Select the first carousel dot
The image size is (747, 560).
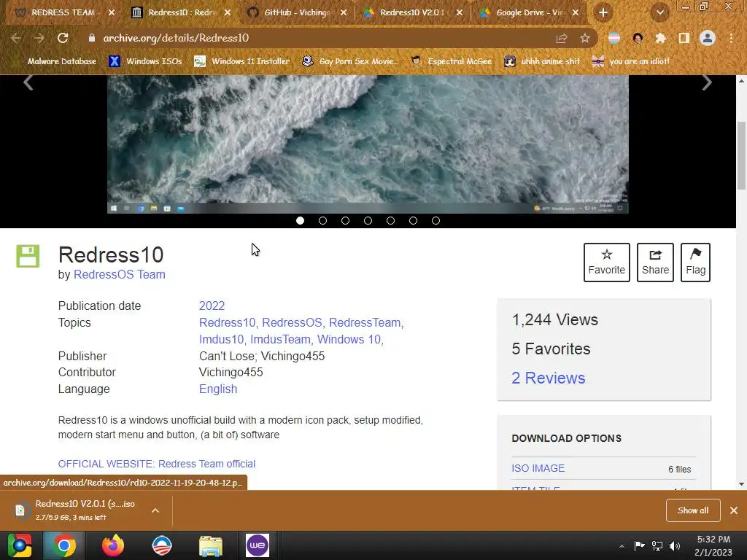(x=300, y=220)
